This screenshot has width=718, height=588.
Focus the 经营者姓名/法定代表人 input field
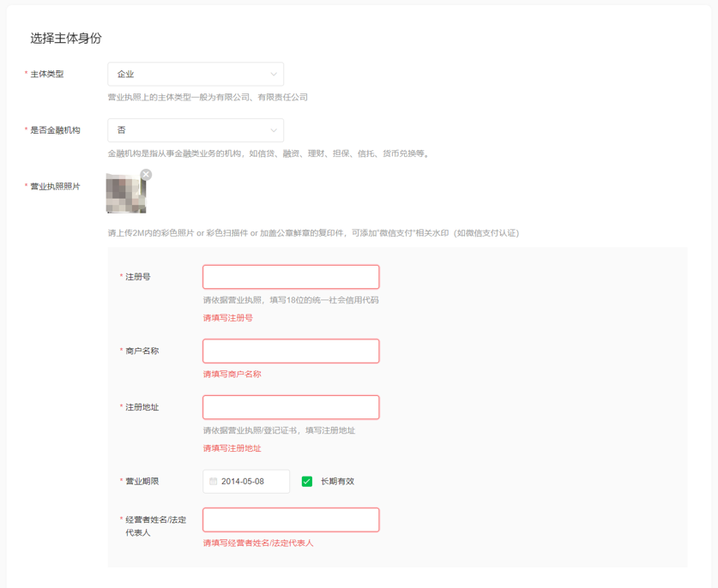point(291,519)
